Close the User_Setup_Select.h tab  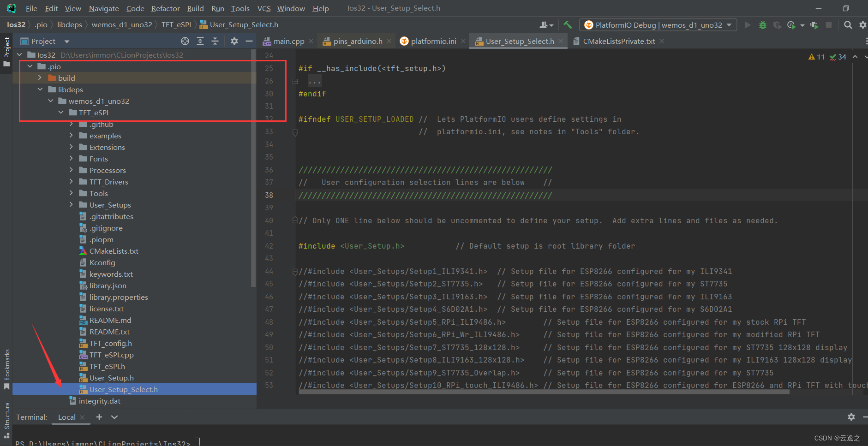[561, 41]
